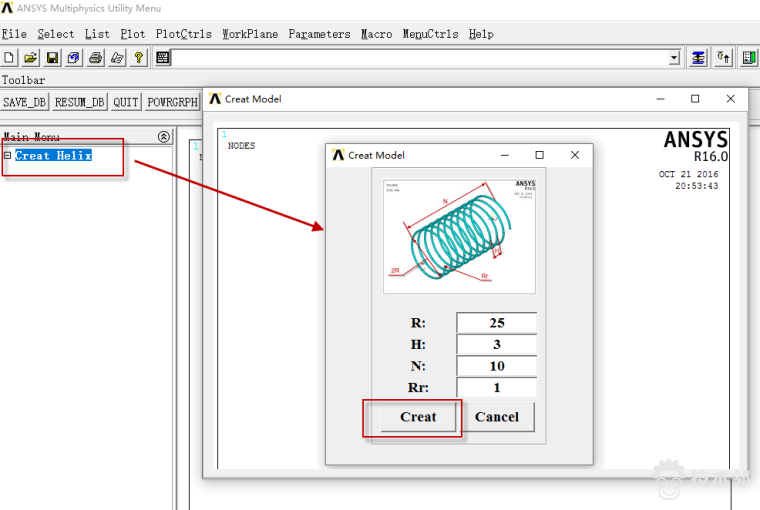Image resolution: width=760 pixels, height=510 pixels.
Task: Click the helix spring preview image
Action: (x=459, y=236)
